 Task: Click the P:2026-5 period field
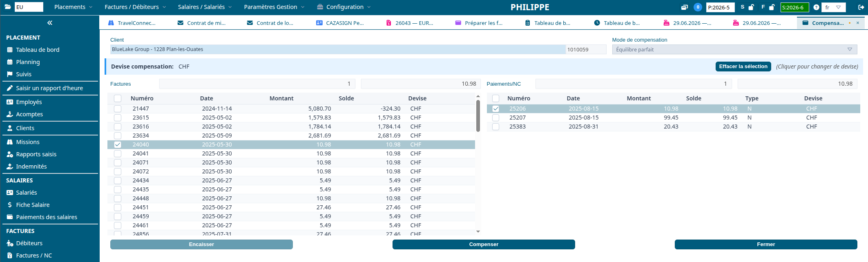[x=721, y=7]
